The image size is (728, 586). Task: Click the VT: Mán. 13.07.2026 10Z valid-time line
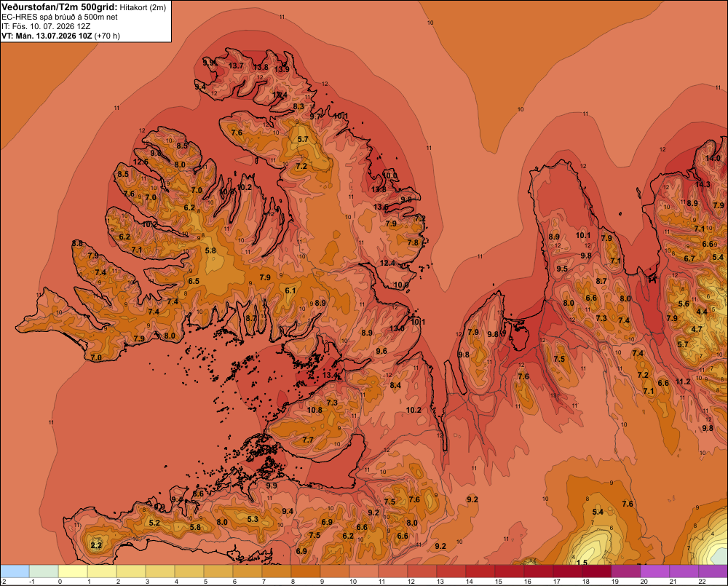tap(47, 36)
